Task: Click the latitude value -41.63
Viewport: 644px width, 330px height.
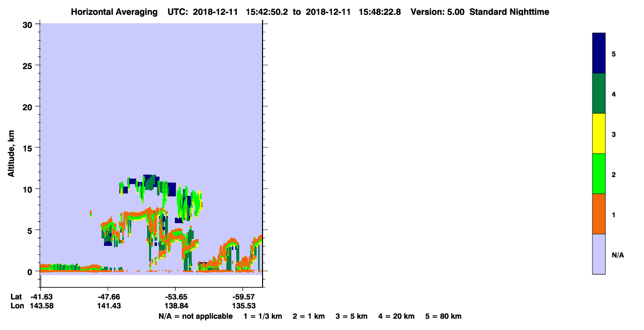Action: (41, 297)
